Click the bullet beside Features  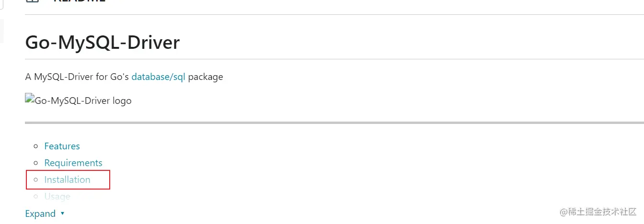coord(35,146)
